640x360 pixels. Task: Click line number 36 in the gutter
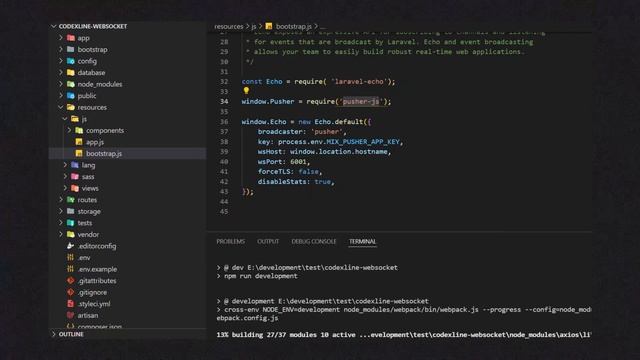point(224,122)
